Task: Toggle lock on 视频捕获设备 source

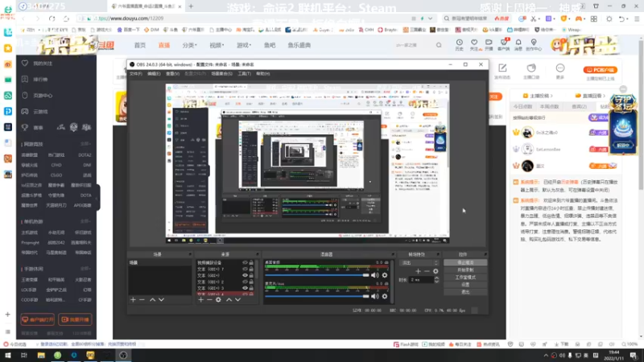Action: coord(251,263)
